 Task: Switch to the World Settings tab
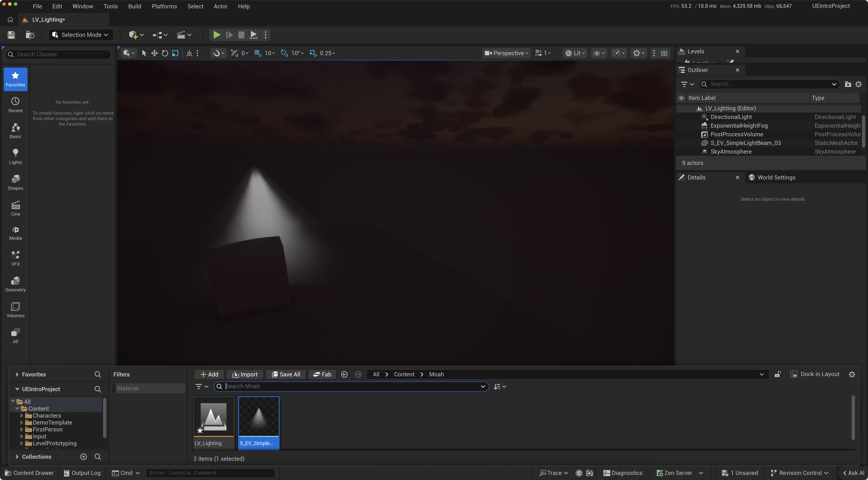tap(772, 177)
